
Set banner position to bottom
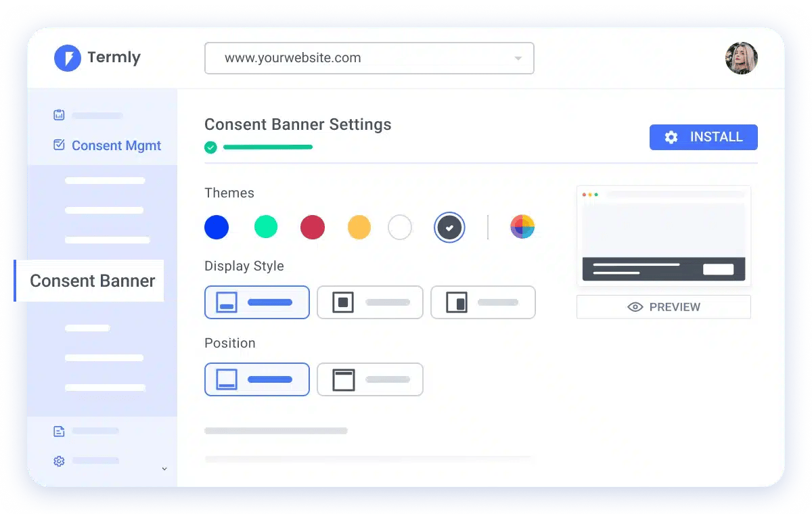click(257, 379)
